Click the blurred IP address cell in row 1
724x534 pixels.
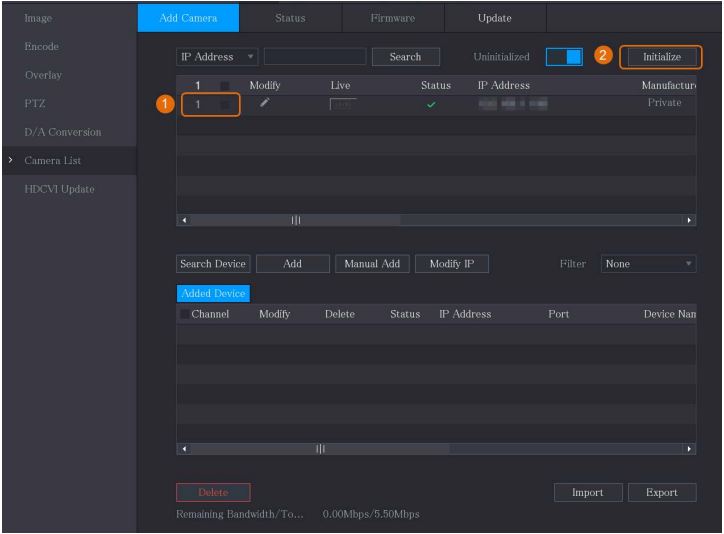(x=513, y=104)
